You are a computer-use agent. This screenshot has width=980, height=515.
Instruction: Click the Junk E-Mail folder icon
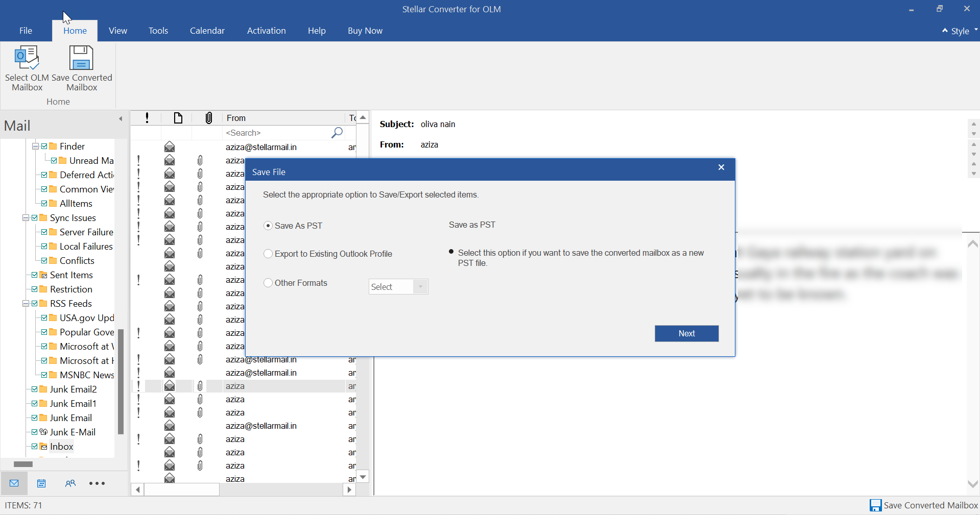43,432
